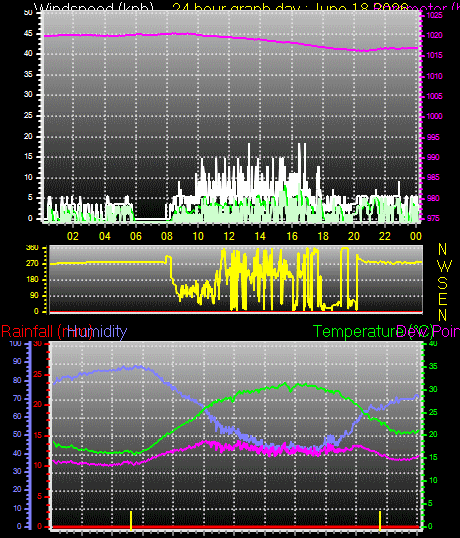The height and width of the screenshot is (538, 460).
Task: Click the green 40 temperature axis value
Action: coord(433,343)
